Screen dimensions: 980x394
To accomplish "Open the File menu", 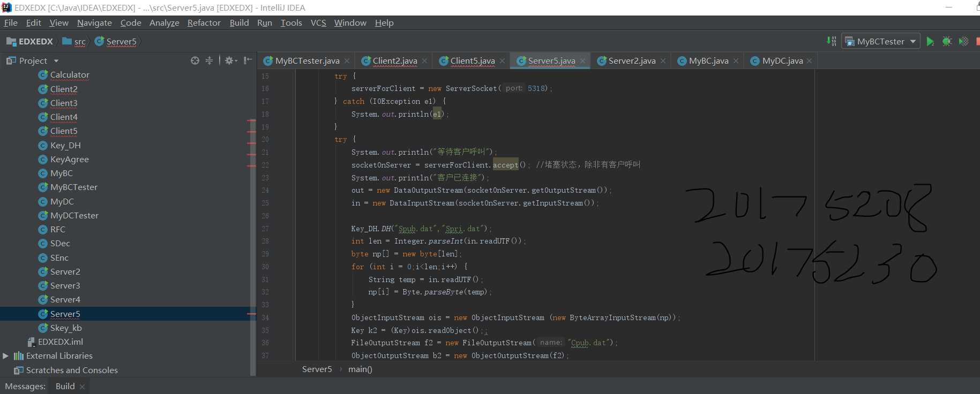I will click(11, 22).
